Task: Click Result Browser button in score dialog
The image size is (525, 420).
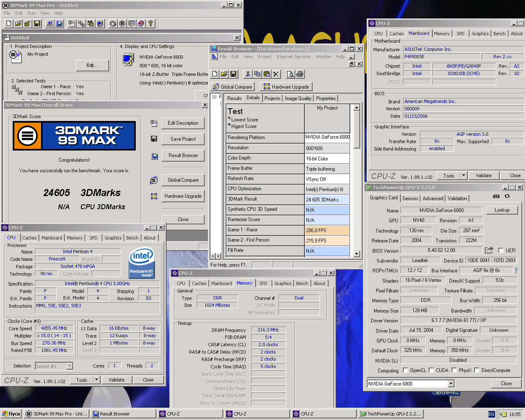Action: pyautogui.click(x=183, y=155)
